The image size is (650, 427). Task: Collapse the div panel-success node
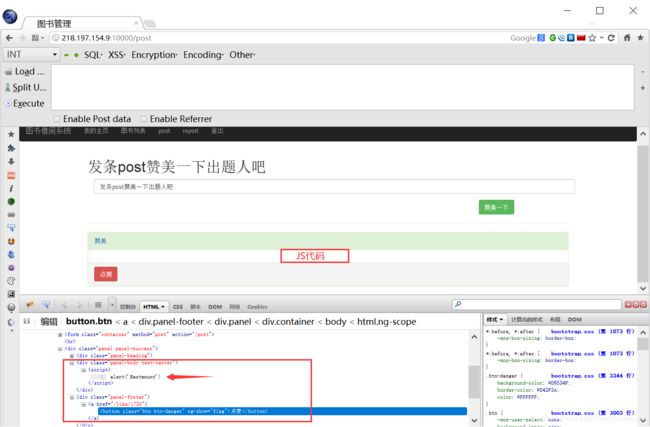tap(60, 349)
